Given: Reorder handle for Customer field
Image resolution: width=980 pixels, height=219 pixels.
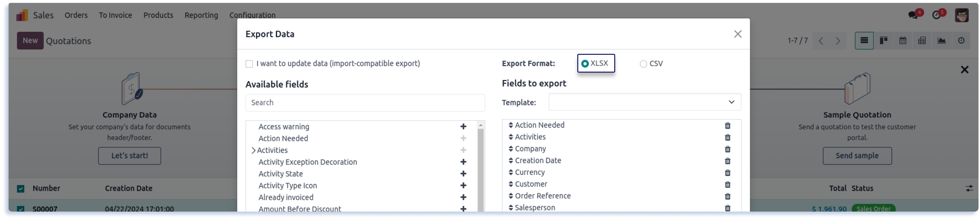Looking at the screenshot, I should pyautogui.click(x=511, y=184).
